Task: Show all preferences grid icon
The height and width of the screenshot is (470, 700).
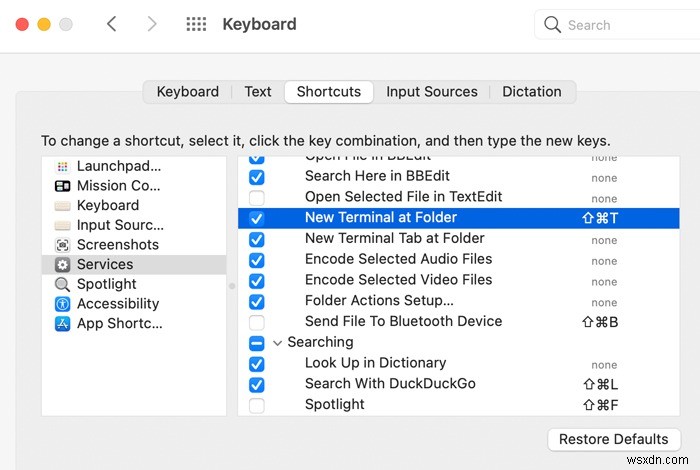Action: (x=196, y=24)
